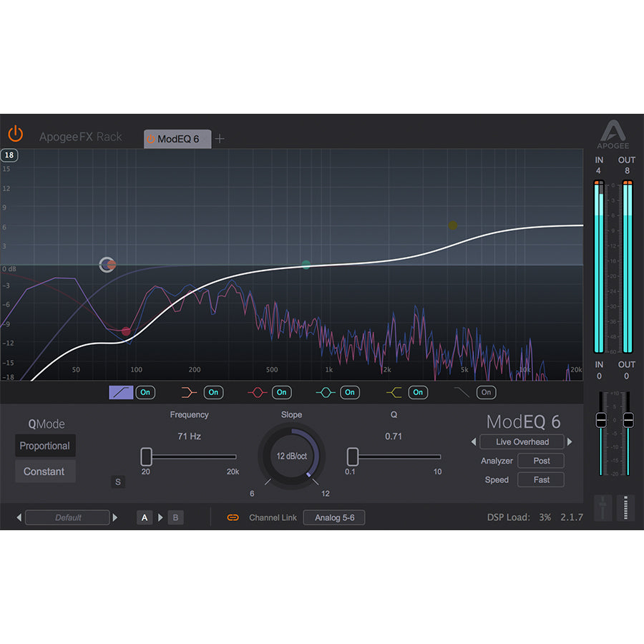Image resolution: width=644 pixels, height=644 pixels.
Task: Select the teal parametric band icon
Action: pos(325,392)
